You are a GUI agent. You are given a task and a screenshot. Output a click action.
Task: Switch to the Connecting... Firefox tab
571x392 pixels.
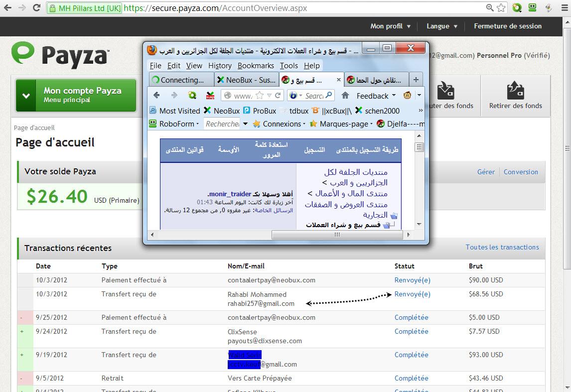click(x=182, y=80)
